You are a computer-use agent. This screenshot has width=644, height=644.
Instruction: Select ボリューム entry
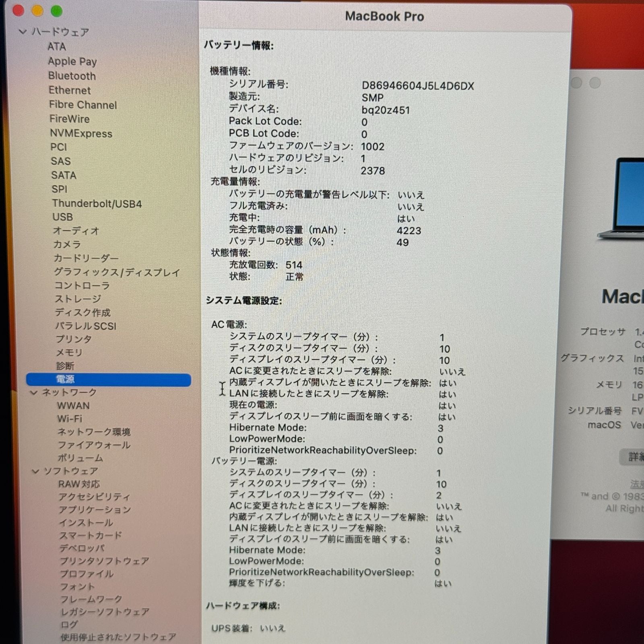coord(80,458)
